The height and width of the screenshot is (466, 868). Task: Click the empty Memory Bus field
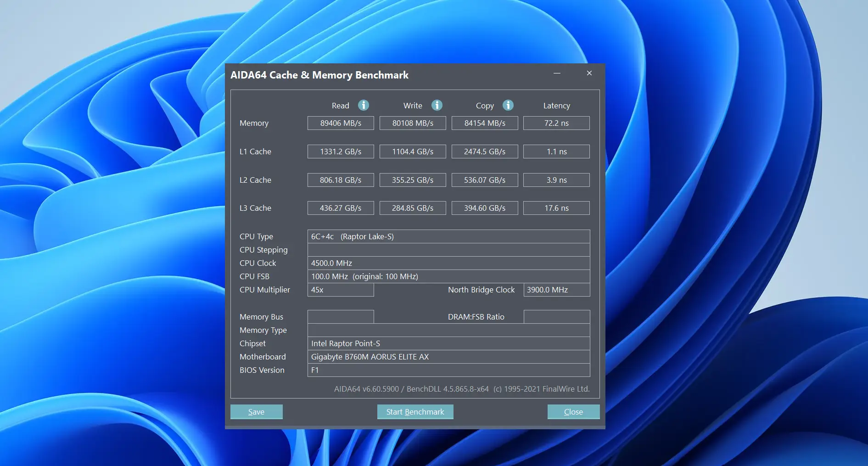pos(341,317)
